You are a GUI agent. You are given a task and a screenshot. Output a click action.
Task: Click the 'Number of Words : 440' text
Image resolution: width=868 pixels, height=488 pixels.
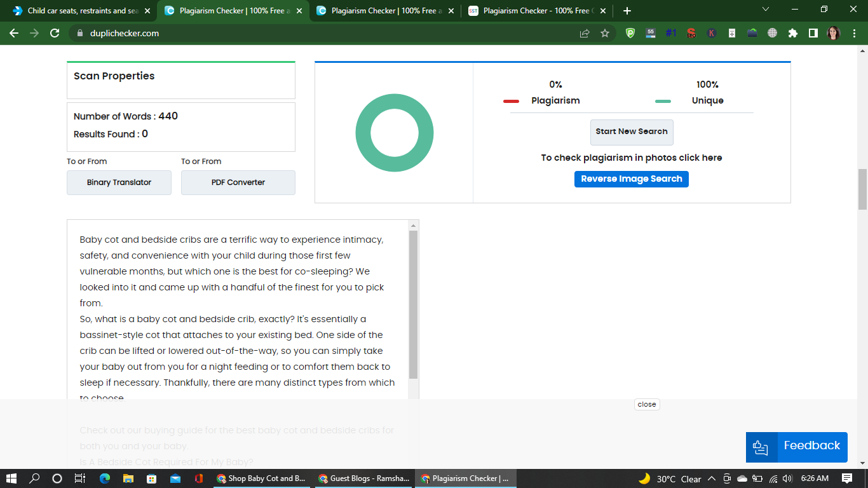tap(126, 116)
